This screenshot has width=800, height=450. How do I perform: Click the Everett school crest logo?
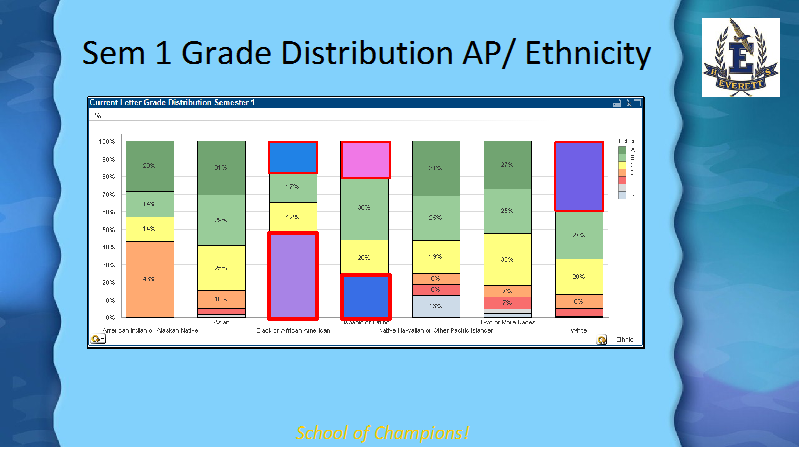click(x=740, y=57)
